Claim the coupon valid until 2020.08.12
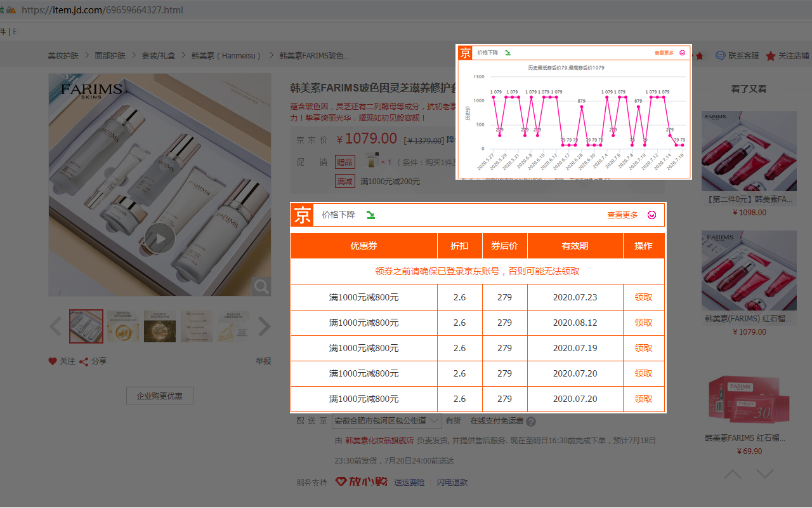The image size is (812, 508). click(x=643, y=323)
